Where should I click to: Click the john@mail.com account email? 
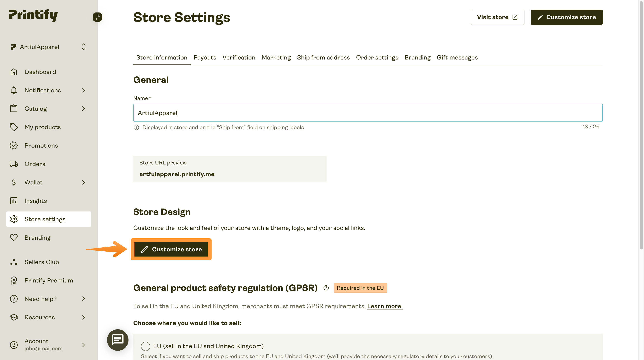click(44, 348)
